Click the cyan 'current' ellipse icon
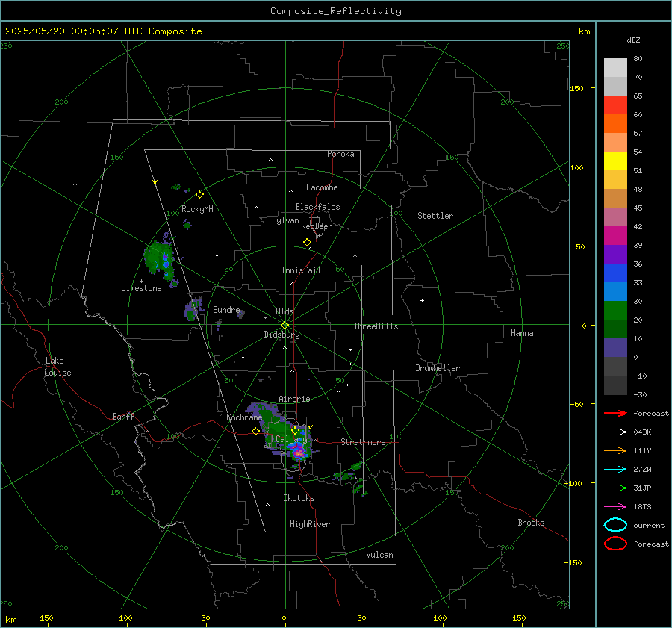 615,525
